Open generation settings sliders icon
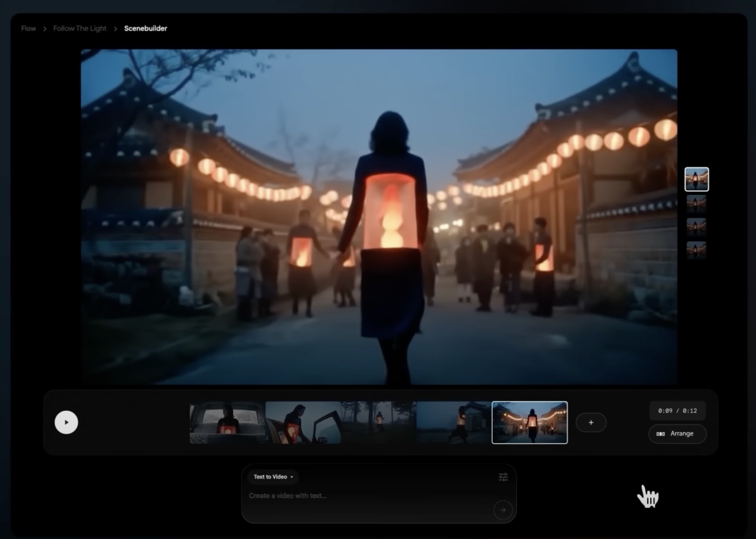 click(503, 477)
